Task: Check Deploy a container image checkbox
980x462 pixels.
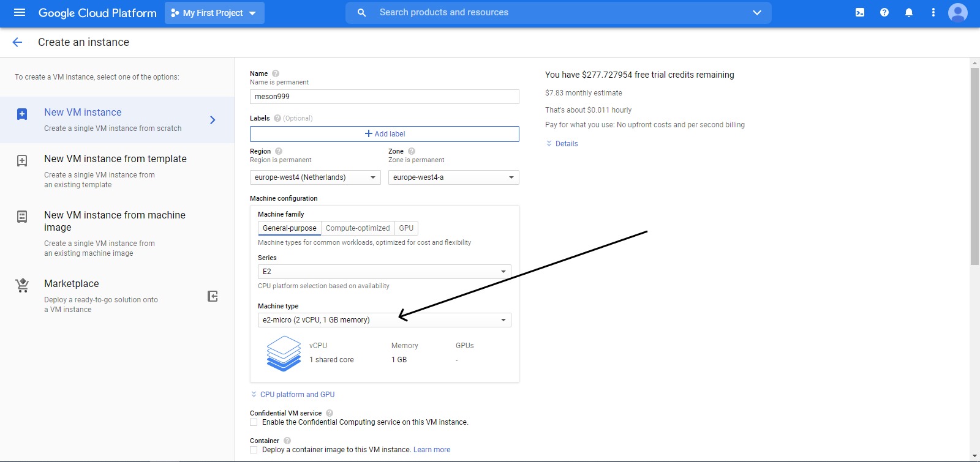Action: pyautogui.click(x=254, y=450)
